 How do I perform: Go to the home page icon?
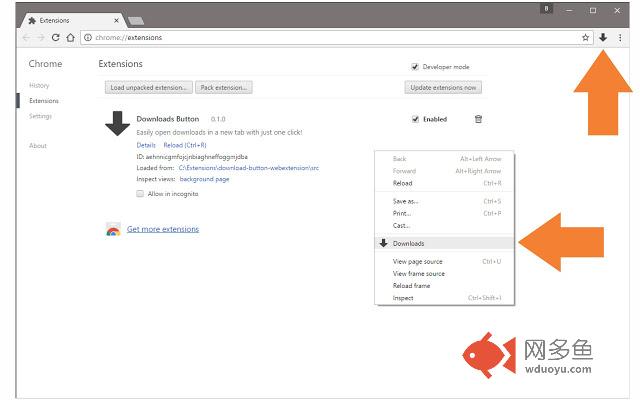(x=70, y=37)
